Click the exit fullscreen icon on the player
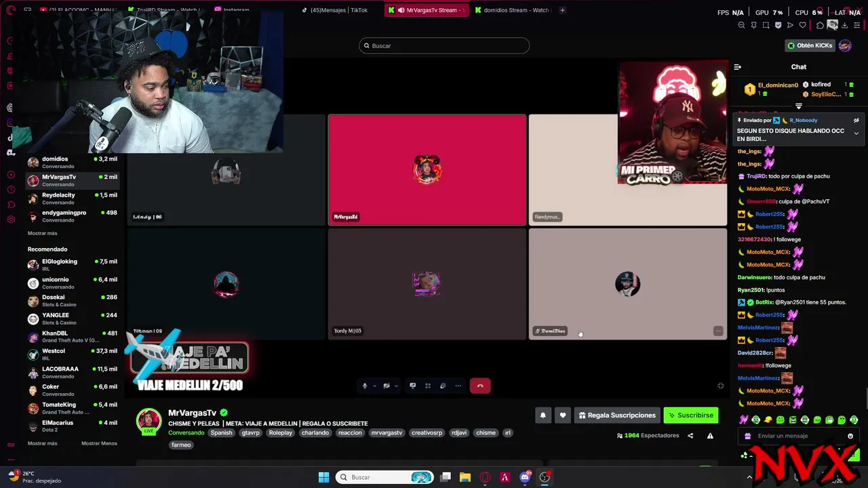 (x=720, y=386)
